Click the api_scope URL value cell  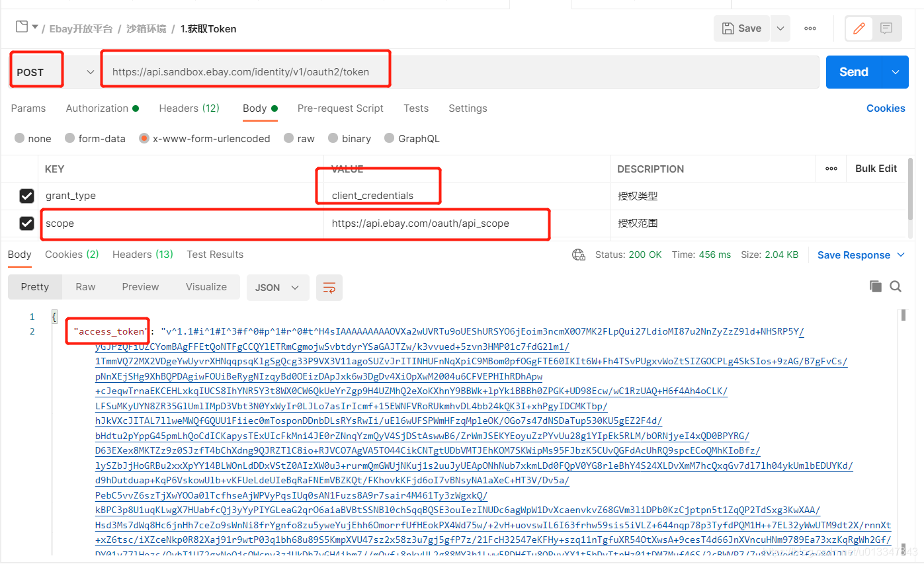pos(467,223)
